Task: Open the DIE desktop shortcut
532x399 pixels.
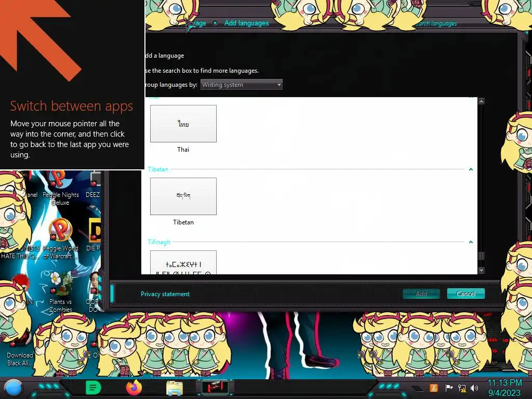Action: tap(94, 236)
